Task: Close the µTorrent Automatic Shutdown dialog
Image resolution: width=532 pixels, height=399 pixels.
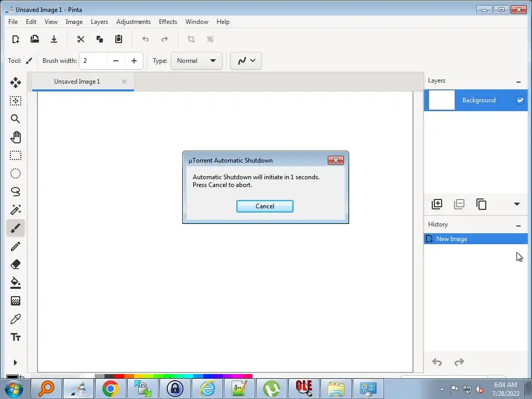Action: coord(336,160)
